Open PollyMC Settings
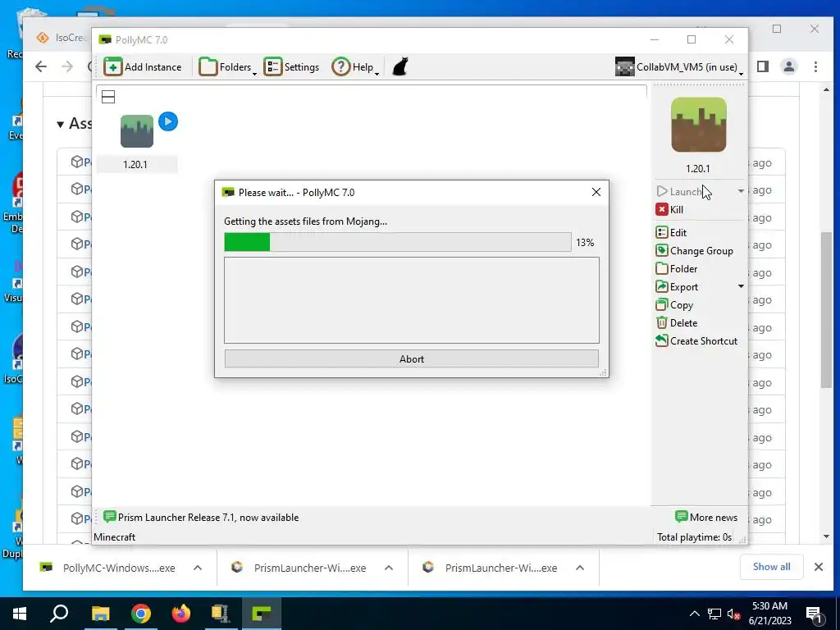This screenshot has height=630, width=840. [x=291, y=67]
